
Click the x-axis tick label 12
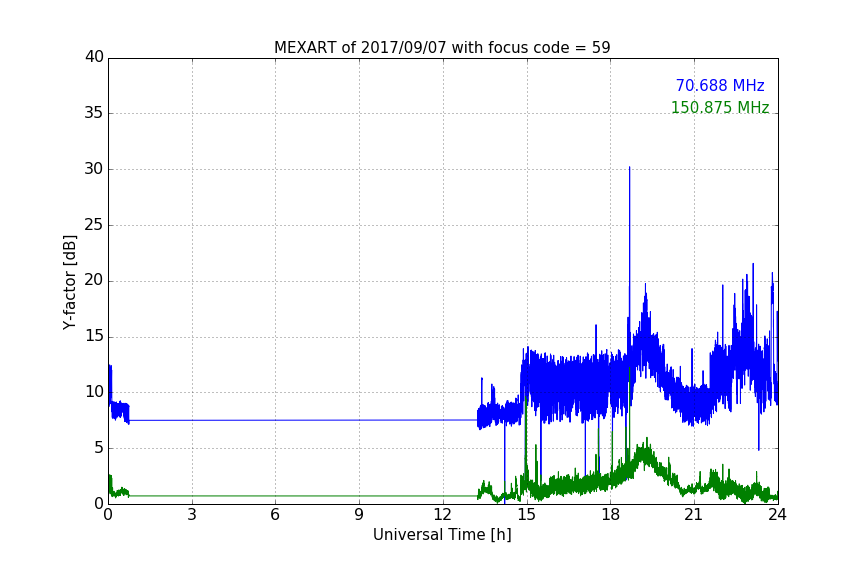(442, 515)
